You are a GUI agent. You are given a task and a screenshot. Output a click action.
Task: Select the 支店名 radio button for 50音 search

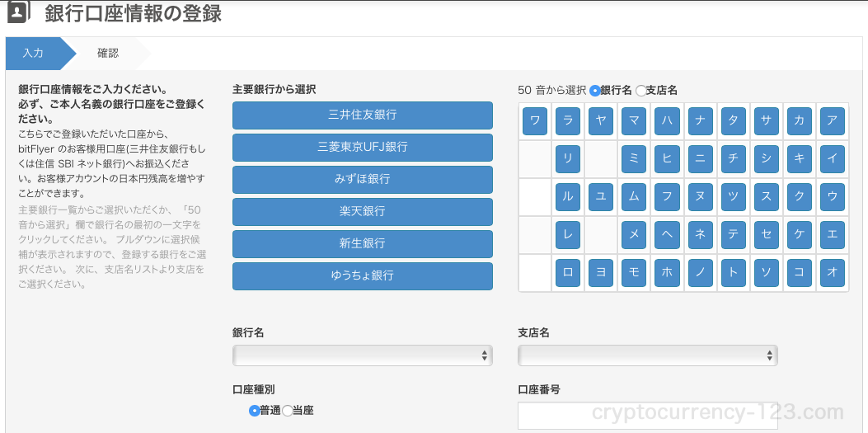(x=640, y=91)
